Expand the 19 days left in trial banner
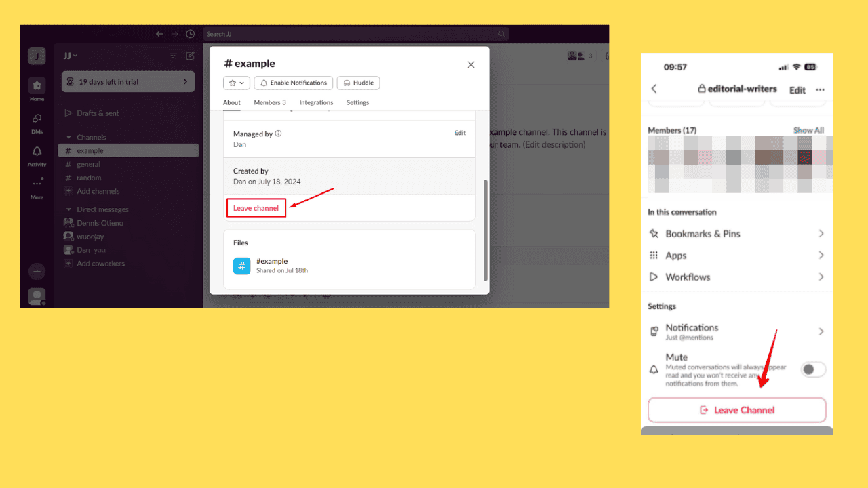The image size is (868, 488). (128, 82)
